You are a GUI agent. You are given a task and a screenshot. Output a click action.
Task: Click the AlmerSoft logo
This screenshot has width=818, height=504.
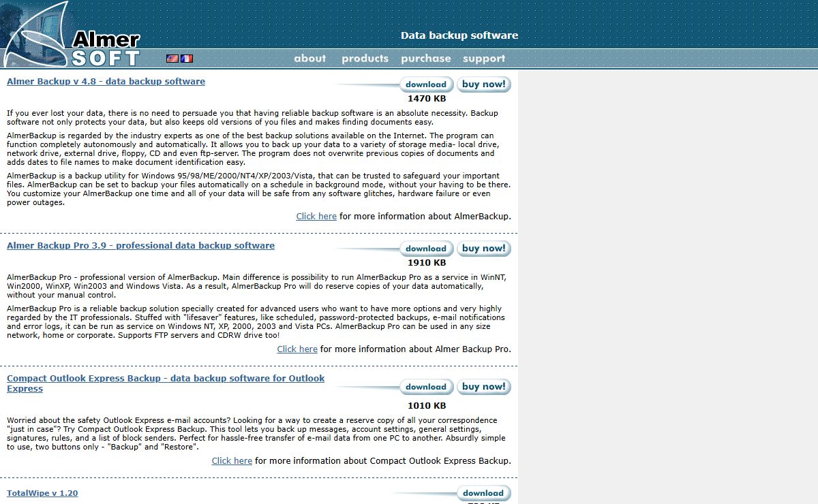pos(71,34)
